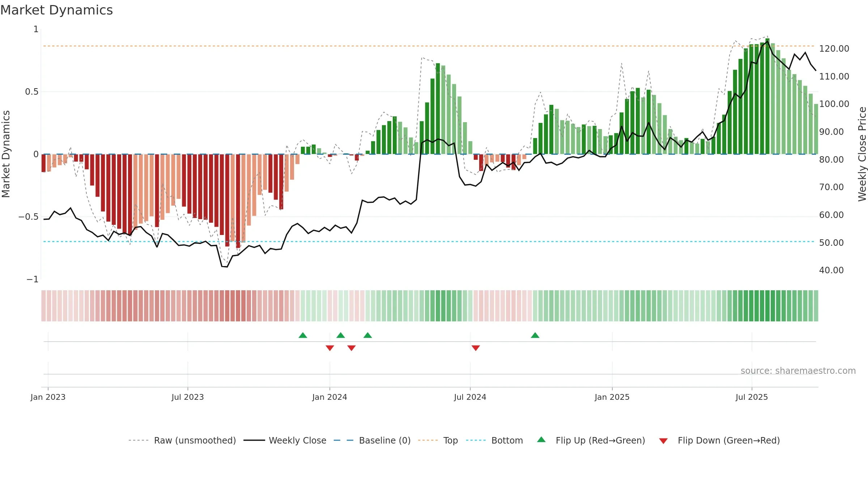Click the 100.00 price axis label
Image resolution: width=868 pixels, height=488 pixels.
pyautogui.click(x=834, y=104)
